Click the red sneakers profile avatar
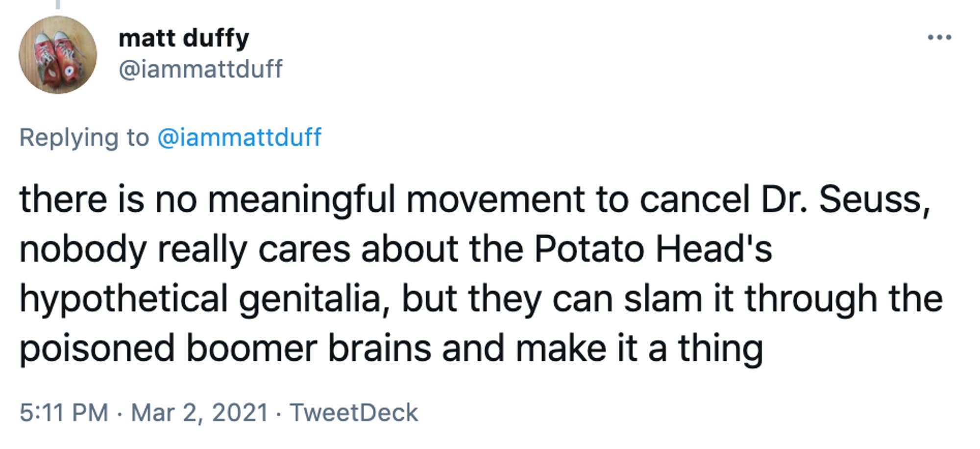Image resolution: width=980 pixels, height=449 pixels. [x=57, y=54]
